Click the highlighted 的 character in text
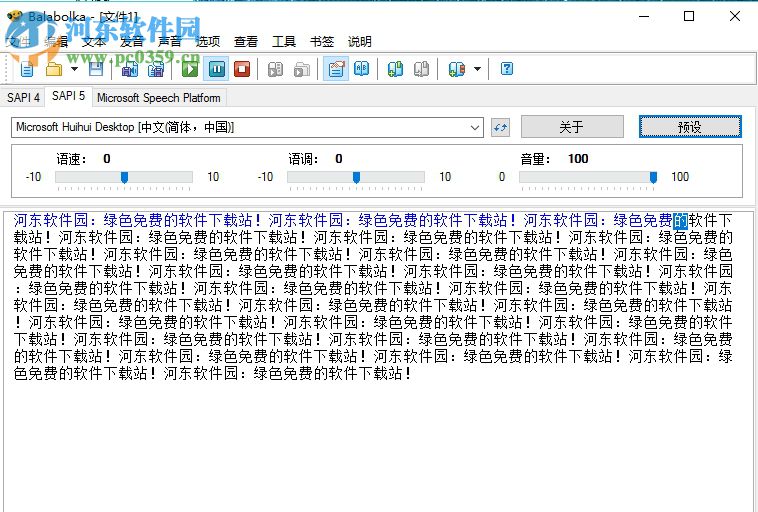758x512 pixels. [680, 221]
